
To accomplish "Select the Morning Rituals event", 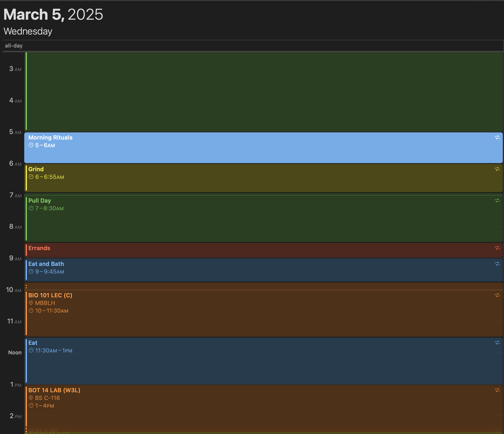I will click(x=264, y=148).
